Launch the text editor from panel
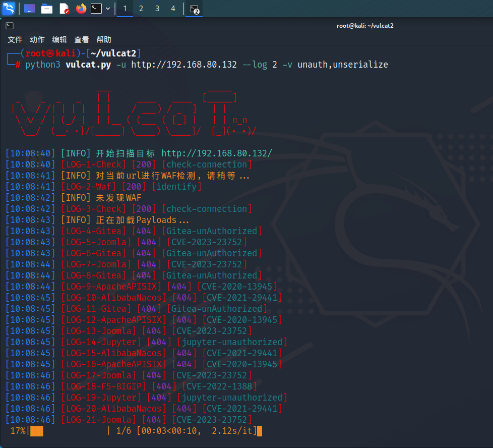Image resolution: width=493 pixels, height=448 pixels. 64,9
